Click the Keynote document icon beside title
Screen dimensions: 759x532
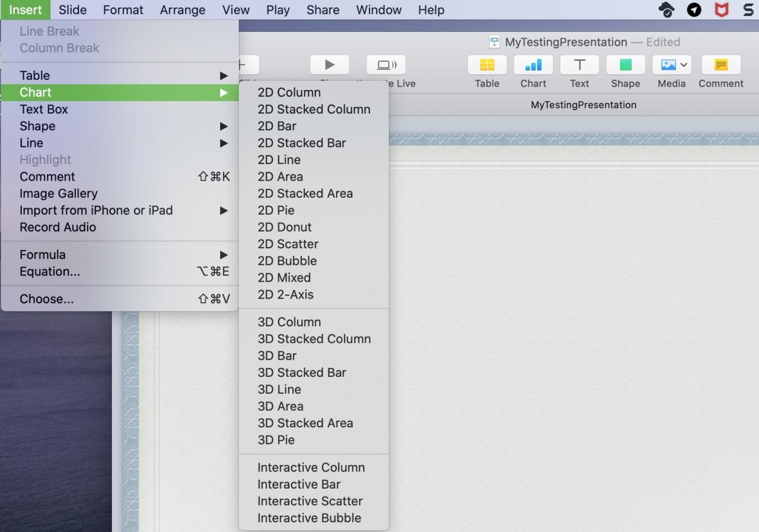point(494,42)
